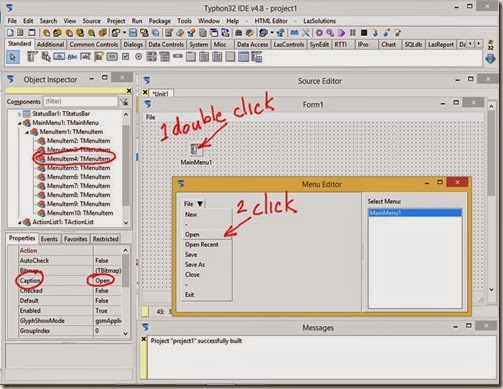Screen dimensions: 503x389
Task: Pick the TListBox component in palette
Action: [151, 57]
